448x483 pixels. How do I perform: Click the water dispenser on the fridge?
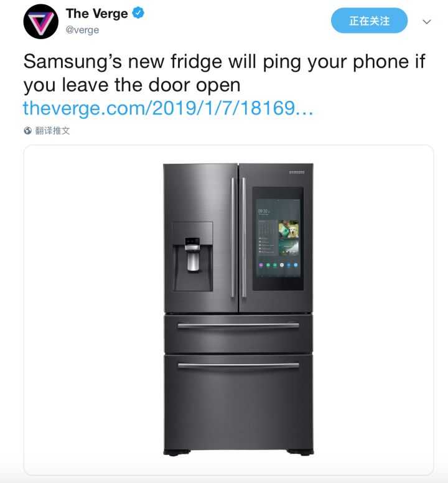192,255
